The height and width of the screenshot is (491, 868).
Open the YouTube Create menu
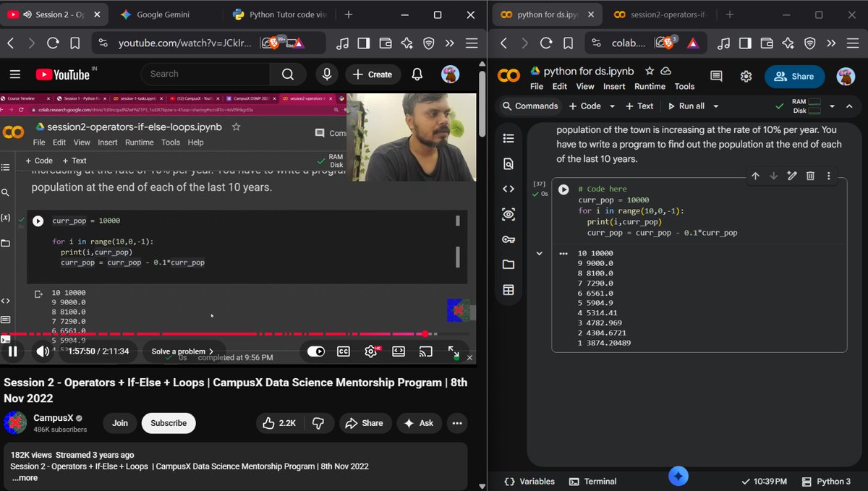(x=373, y=74)
